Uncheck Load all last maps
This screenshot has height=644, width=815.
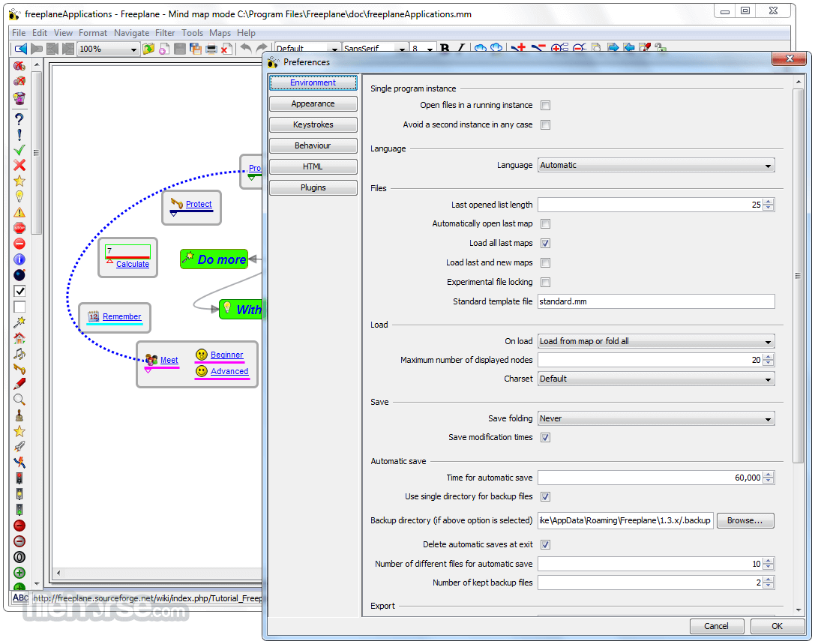pyautogui.click(x=545, y=243)
